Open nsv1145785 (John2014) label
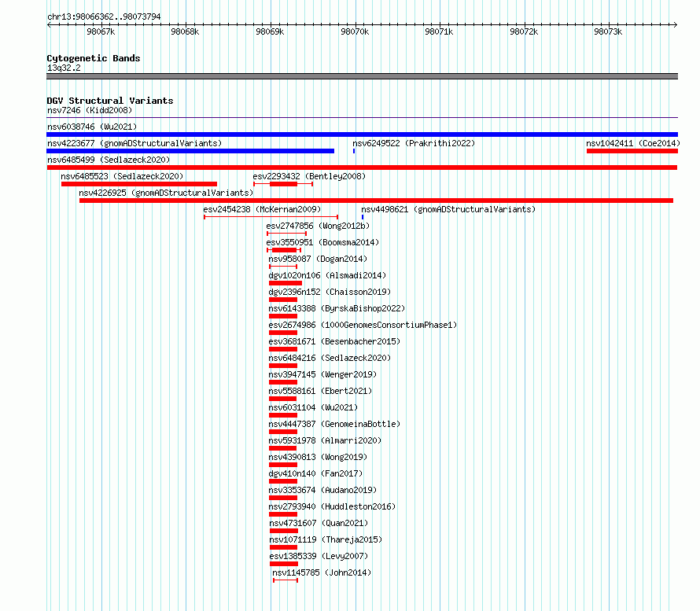The width and height of the screenshot is (700, 611). click(322, 572)
